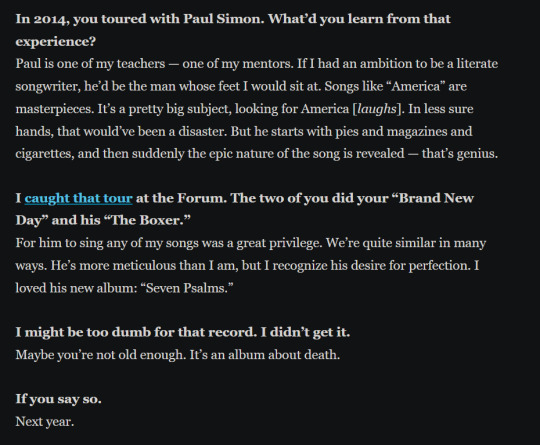Viewport: 540px width, 445px height.
Task: Click the bold question about touring with Paul Simon
Action: tap(233, 30)
